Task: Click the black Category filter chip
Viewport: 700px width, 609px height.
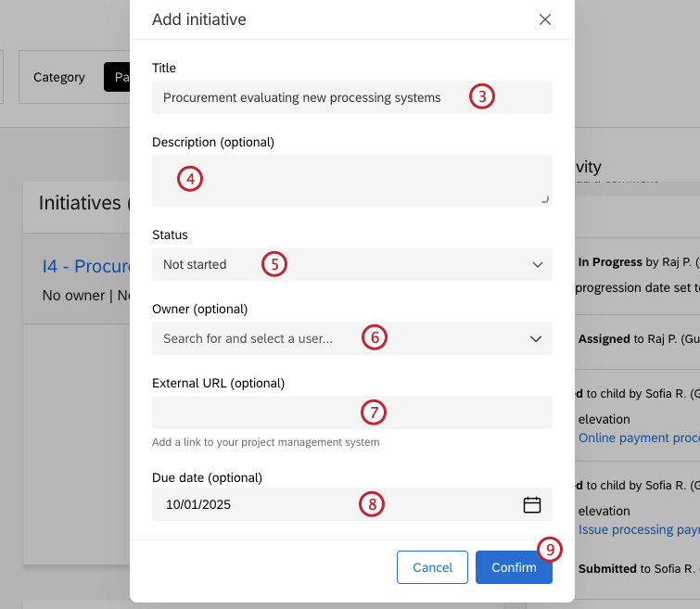Action: click(x=117, y=77)
